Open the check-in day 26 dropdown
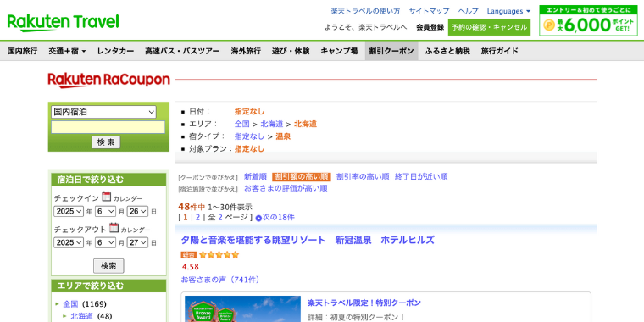This screenshot has width=644, height=322. [137, 212]
